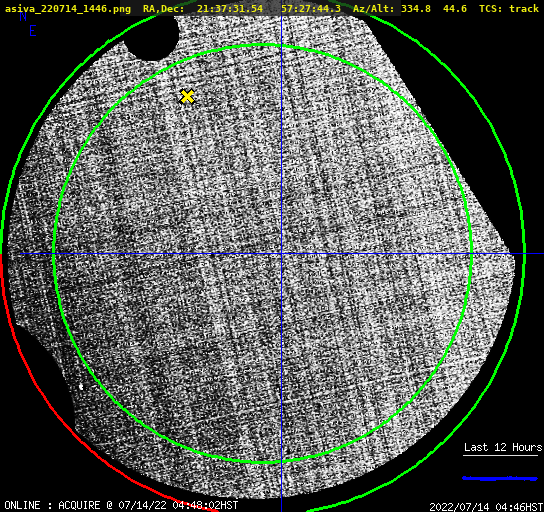Click the black circular mask at top
This screenshot has height=512, width=544.
152,36
